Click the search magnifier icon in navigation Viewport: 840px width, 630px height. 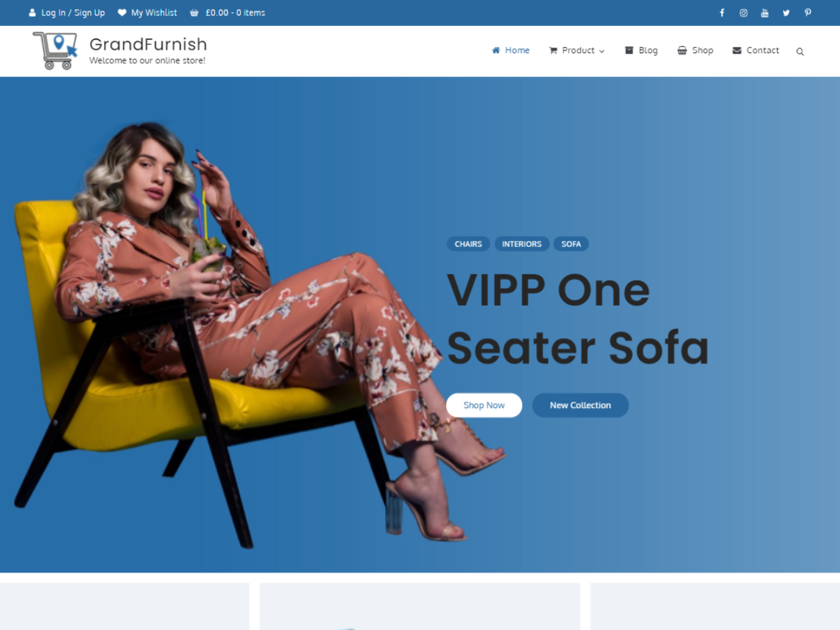[x=800, y=51]
